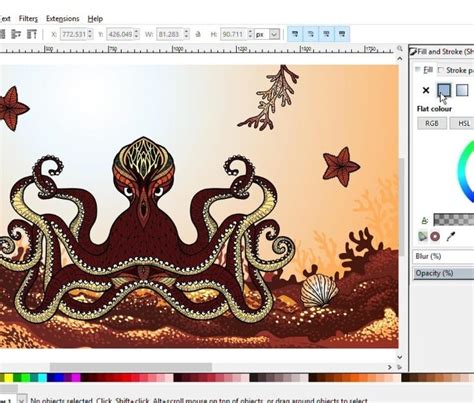
Task: Click the out-of-gamut warning icon
Action: [435, 236]
